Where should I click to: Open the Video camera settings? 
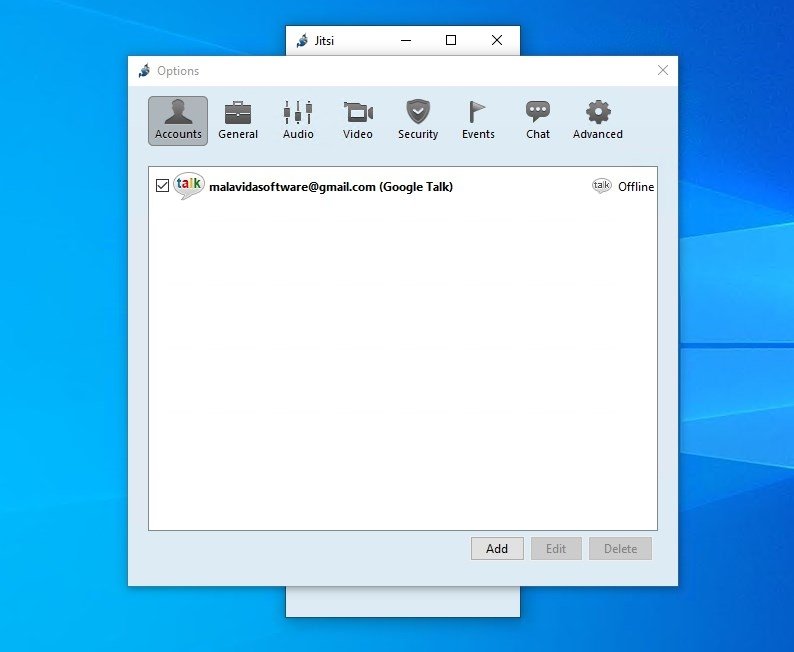pyautogui.click(x=358, y=121)
